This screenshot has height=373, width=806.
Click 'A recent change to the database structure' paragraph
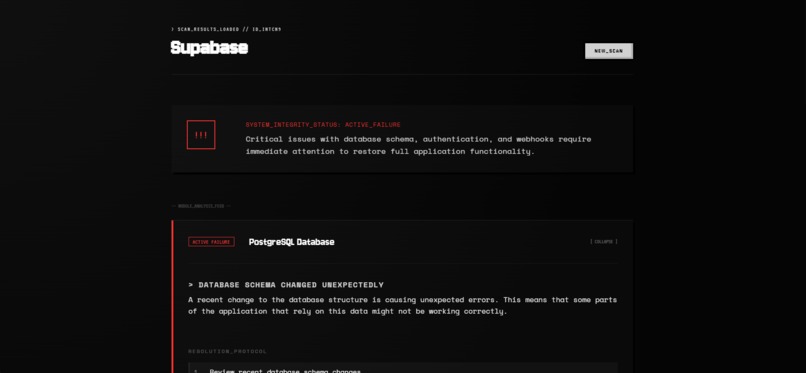402,305
